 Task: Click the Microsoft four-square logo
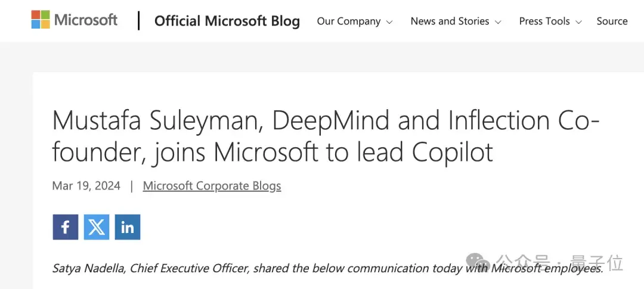point(41,20)
